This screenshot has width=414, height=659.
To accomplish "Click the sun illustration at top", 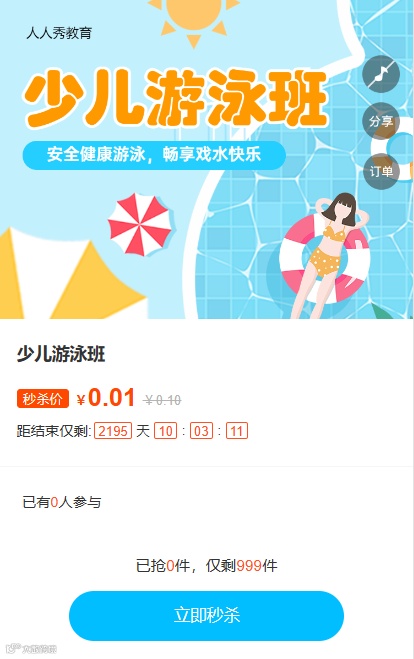I will click(194, 19).
